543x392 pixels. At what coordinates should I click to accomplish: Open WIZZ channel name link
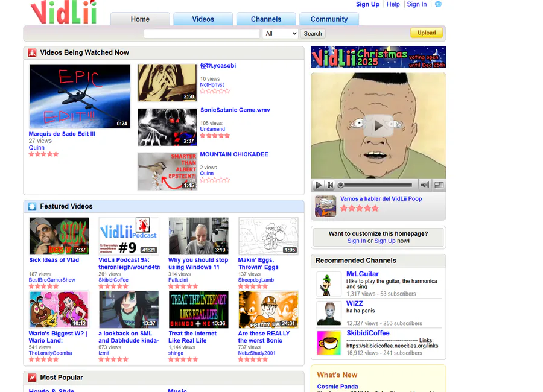pyautogui.click(x=355, y=303)
